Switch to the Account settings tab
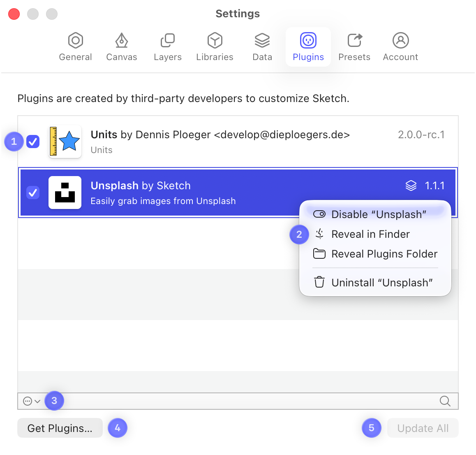The width and height of the screenshot is (476, 455). (x=400, y=47)
